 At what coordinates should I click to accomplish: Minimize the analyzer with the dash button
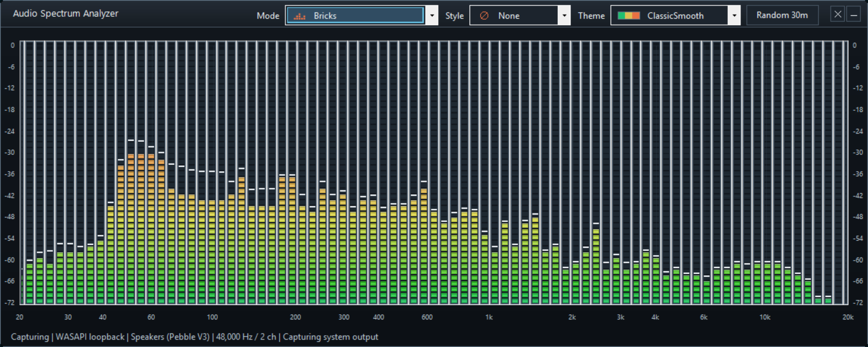(854, 14)
